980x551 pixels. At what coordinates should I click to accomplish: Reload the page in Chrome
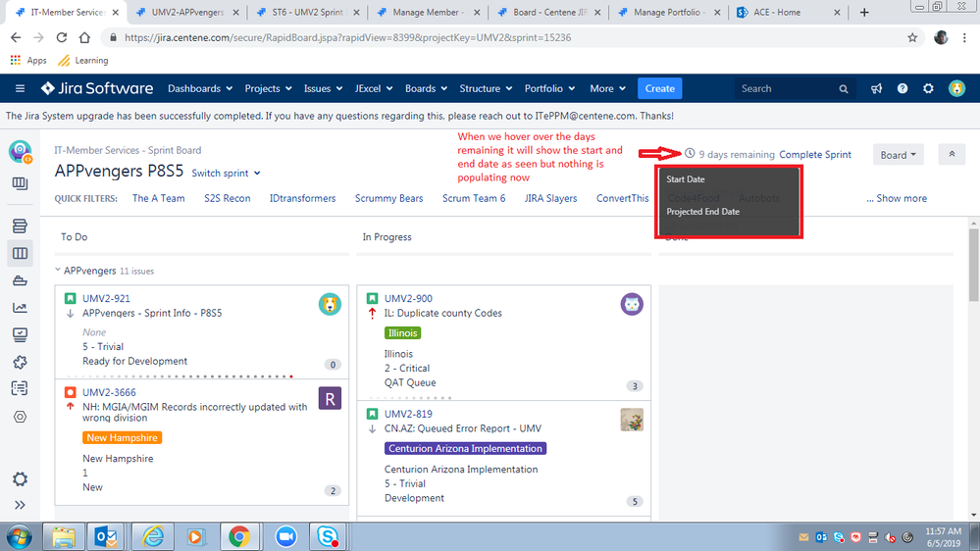tap(61, 37)
